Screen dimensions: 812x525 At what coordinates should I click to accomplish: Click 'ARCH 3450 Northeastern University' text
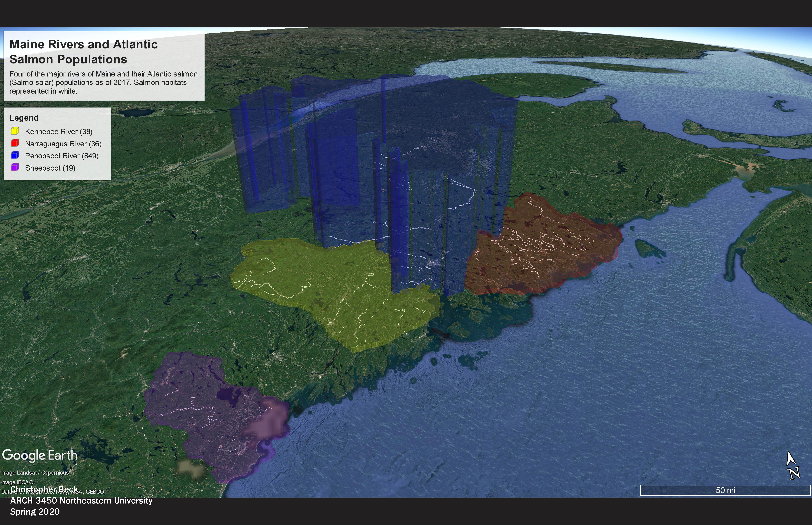(81, 501)
